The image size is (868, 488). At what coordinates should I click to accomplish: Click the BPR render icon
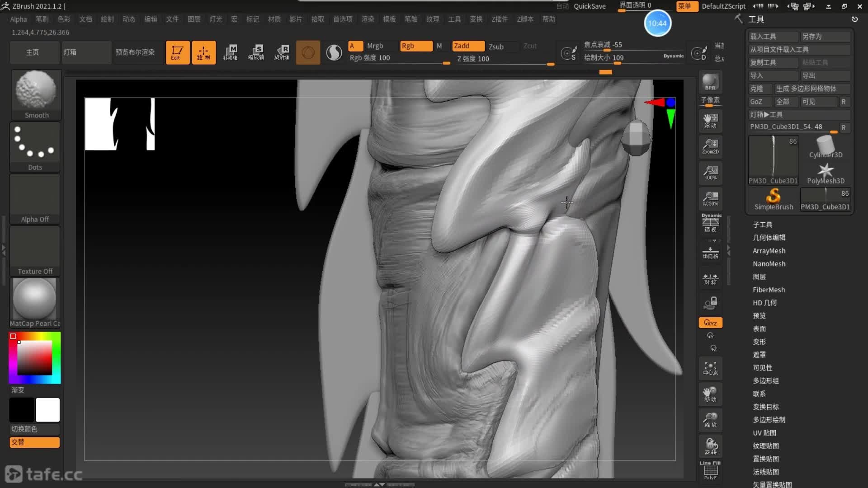(x=710, y=82)
